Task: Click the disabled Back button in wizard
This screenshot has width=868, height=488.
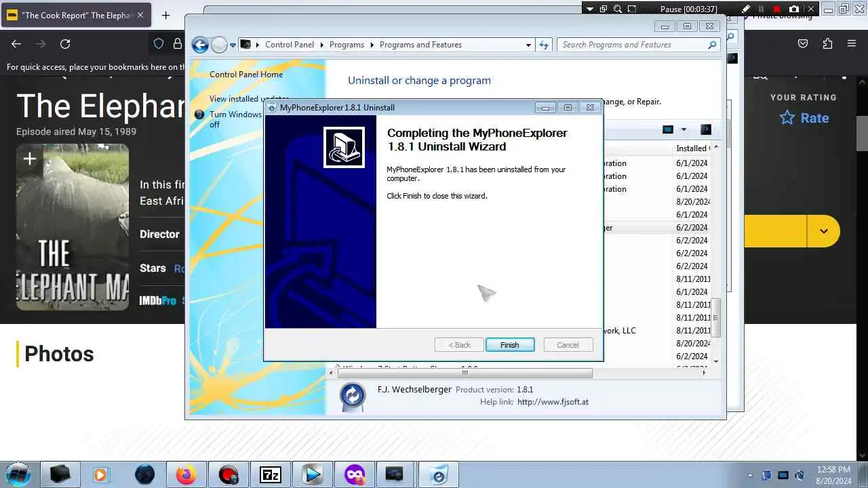Action: (x=459, y=345)
